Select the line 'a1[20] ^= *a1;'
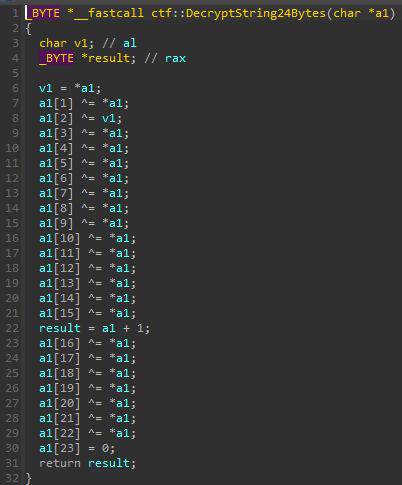Image resolution: width=402 pixels, height=485 pixels. (88, 403)
